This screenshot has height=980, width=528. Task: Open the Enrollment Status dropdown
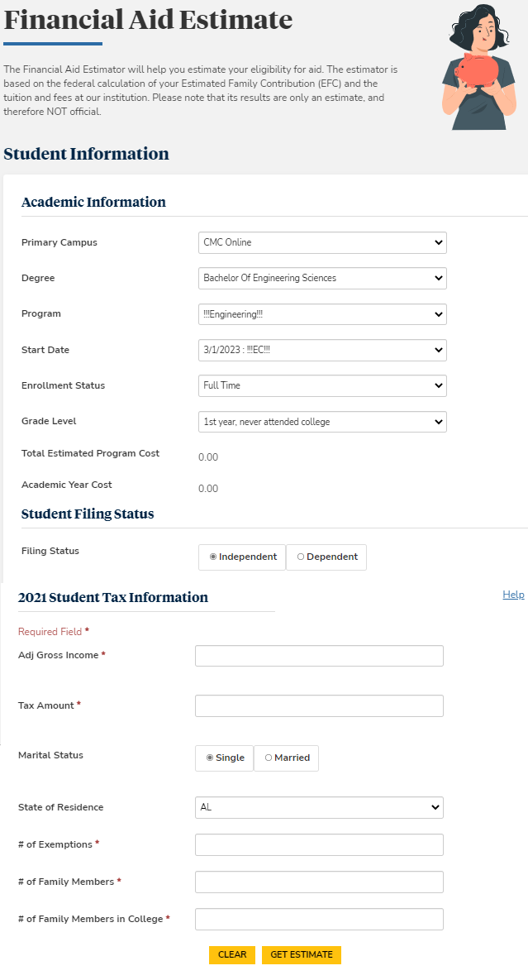pyautogui.click(x=321, y=385)
